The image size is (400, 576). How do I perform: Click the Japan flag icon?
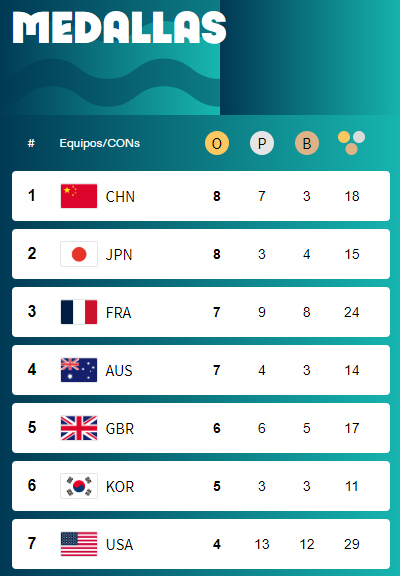click(79, 254)
